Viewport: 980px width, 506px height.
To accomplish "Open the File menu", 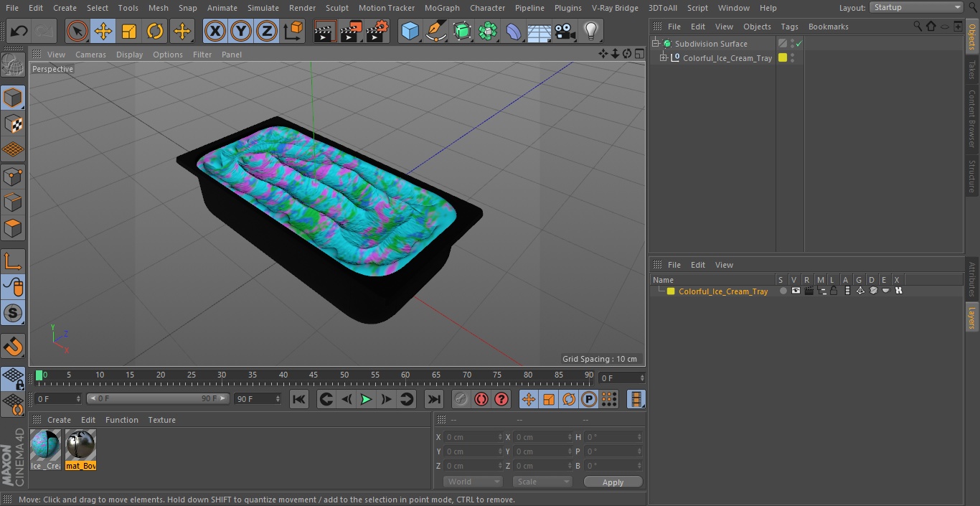I will click(12, 8).
